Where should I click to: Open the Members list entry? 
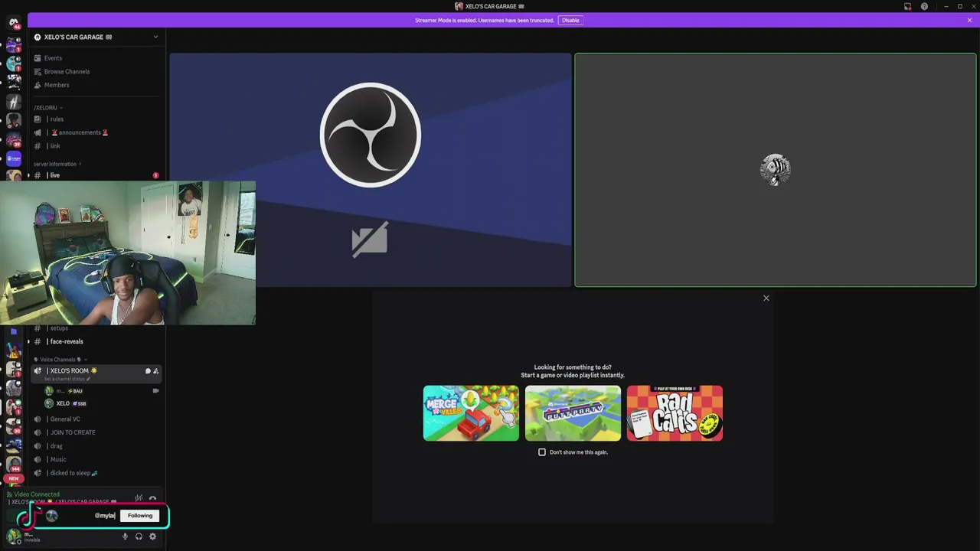[x=57, y=85]
